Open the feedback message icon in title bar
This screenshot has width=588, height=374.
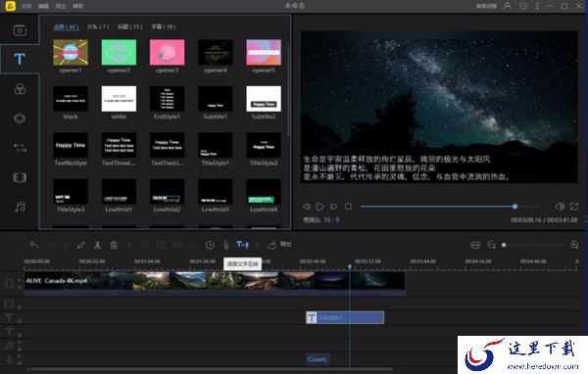point(524,6)
